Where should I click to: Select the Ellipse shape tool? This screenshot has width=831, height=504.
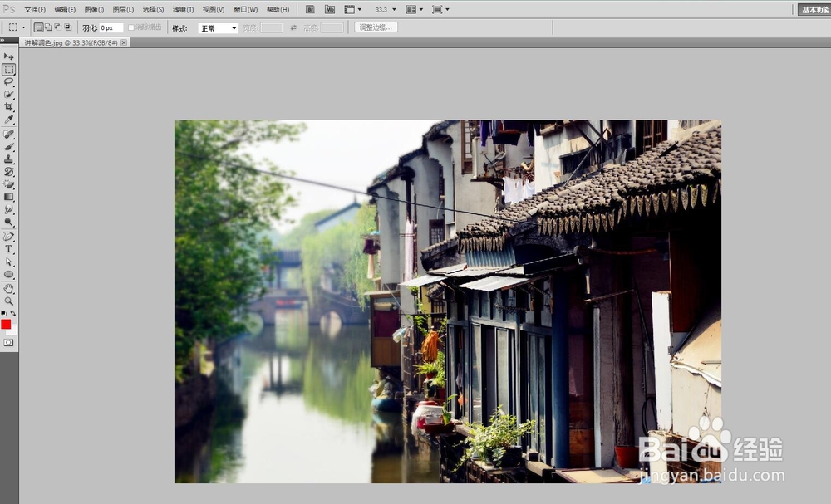[8, 274]
